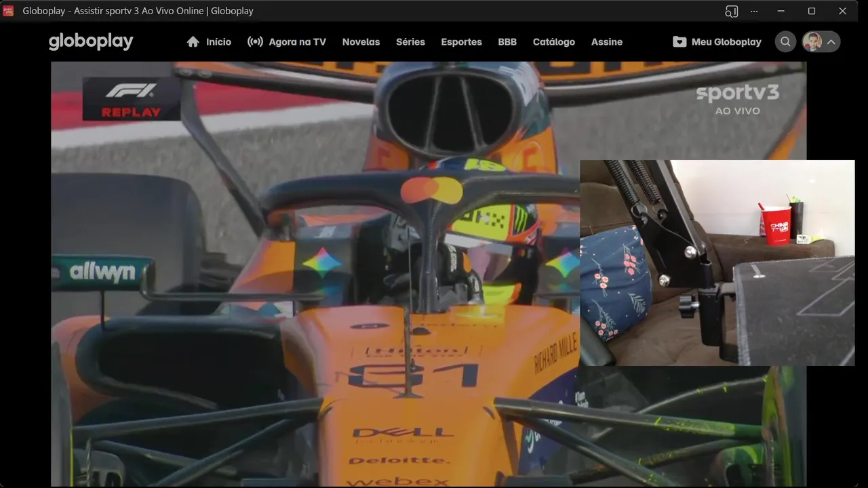Minimize the Globoplay window
The image size is (868, 488).
coord(781,11)
